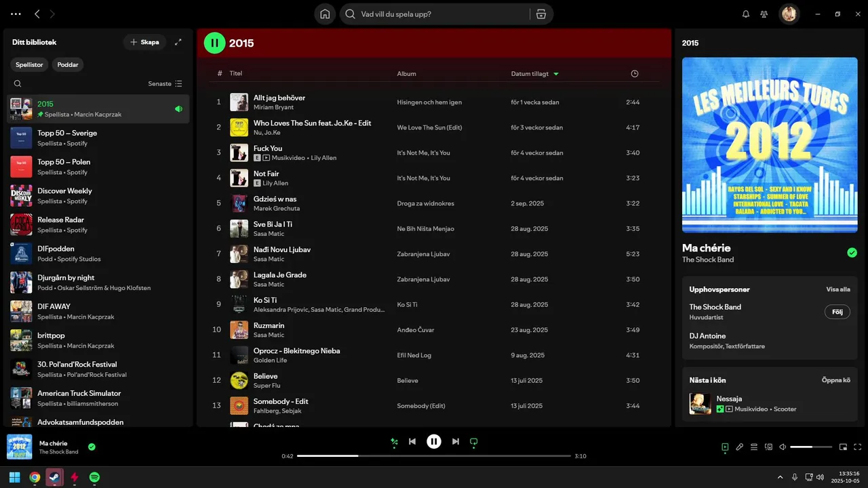Open Friend Activity icon
868x488 pixels.
(764, 14)
